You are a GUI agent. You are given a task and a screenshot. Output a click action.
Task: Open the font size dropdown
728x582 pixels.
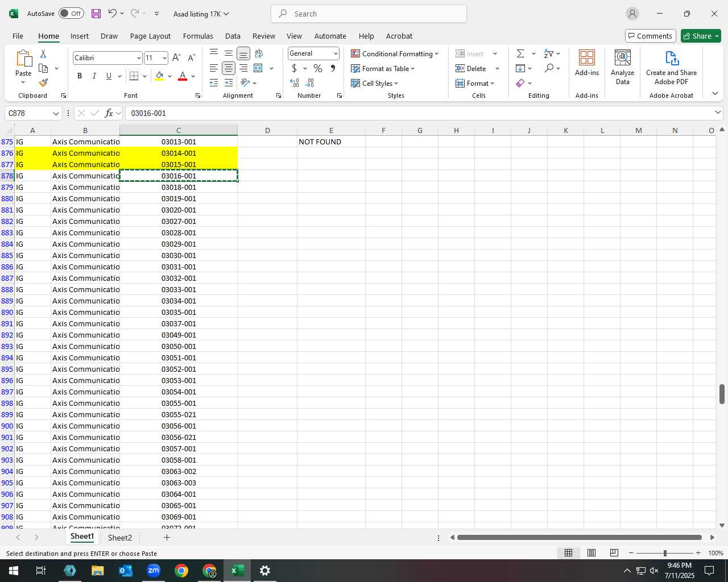click(164, 58)
